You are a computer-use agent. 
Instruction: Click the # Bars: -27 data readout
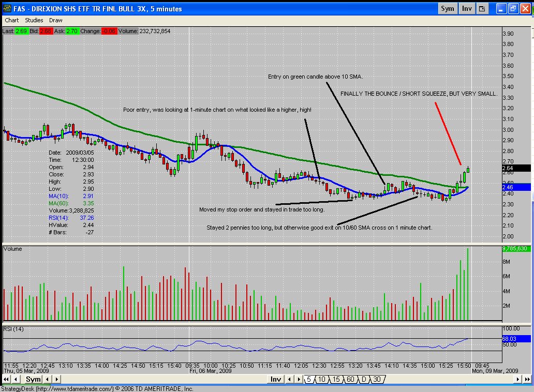(71, 232)
